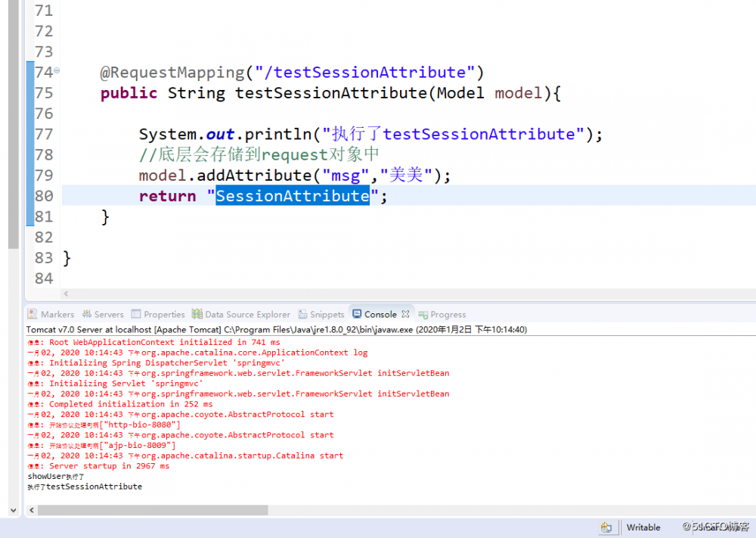Click line number 82 in the gutter
Screen dimensions: 756x538
pyautogui.click(x=44, y=238)
